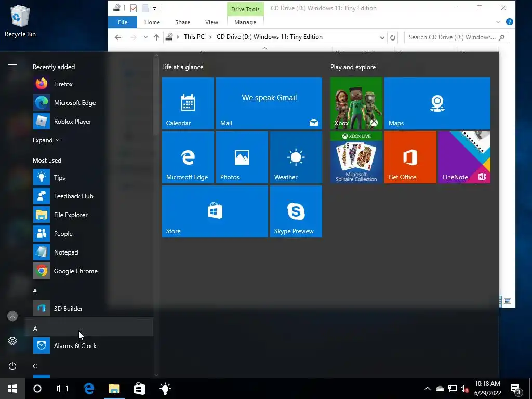Open network status tray icon
Screen dimensions: 532x399
[x=453, y=389]
